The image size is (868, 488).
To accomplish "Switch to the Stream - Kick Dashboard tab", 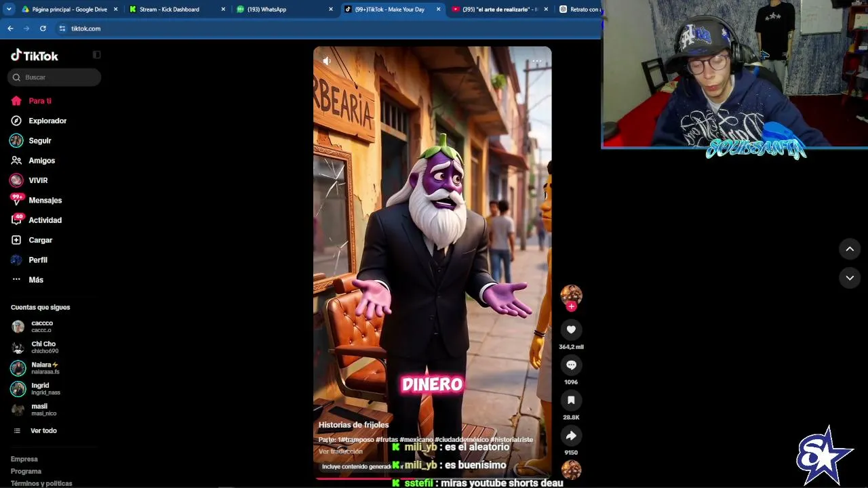I will (x=178, y=9).
